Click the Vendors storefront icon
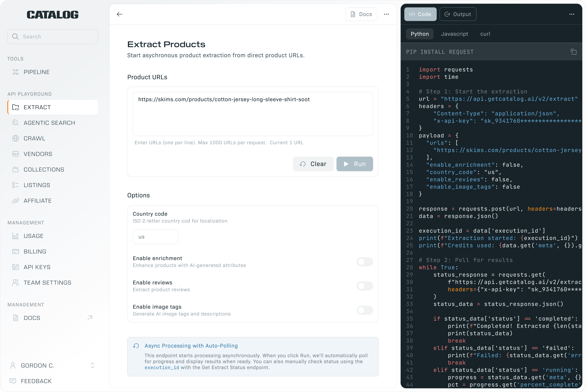 click(16, 154)
